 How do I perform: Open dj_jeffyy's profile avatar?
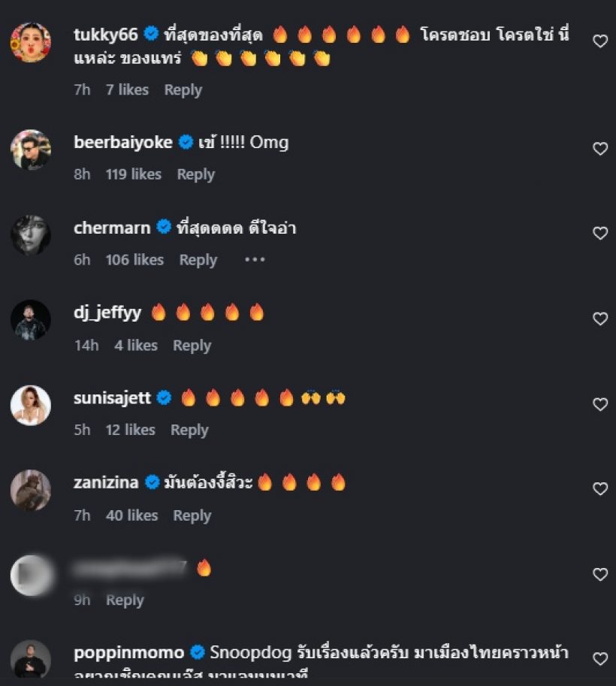click(x=31, y=320)
